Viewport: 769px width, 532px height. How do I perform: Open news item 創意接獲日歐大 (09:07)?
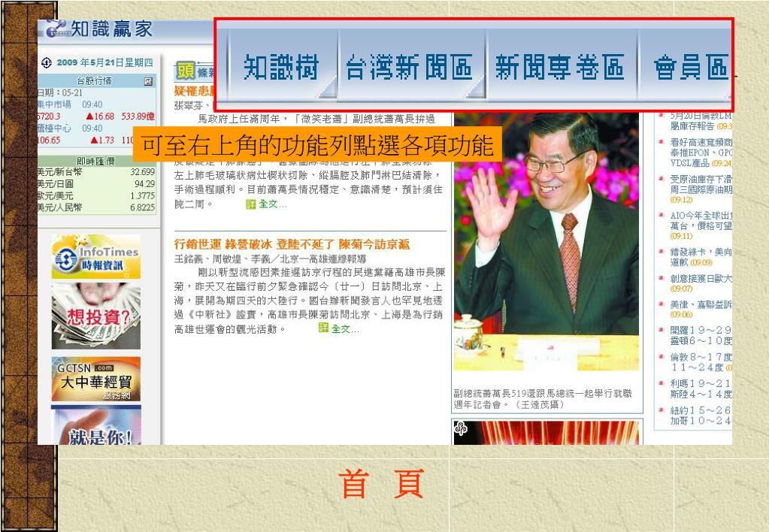(701, 283)
